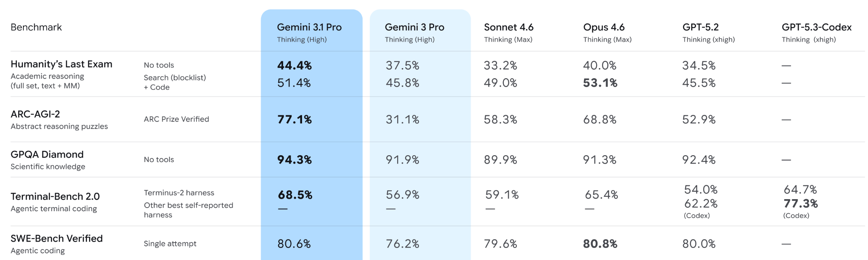Click the Gemini 3 Pro column header
The image size is (868, 260).
414,27
